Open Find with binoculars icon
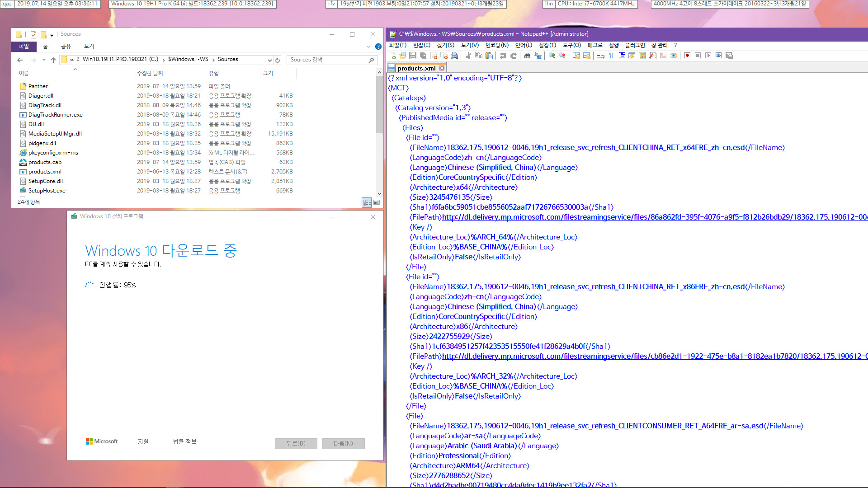 527,56
